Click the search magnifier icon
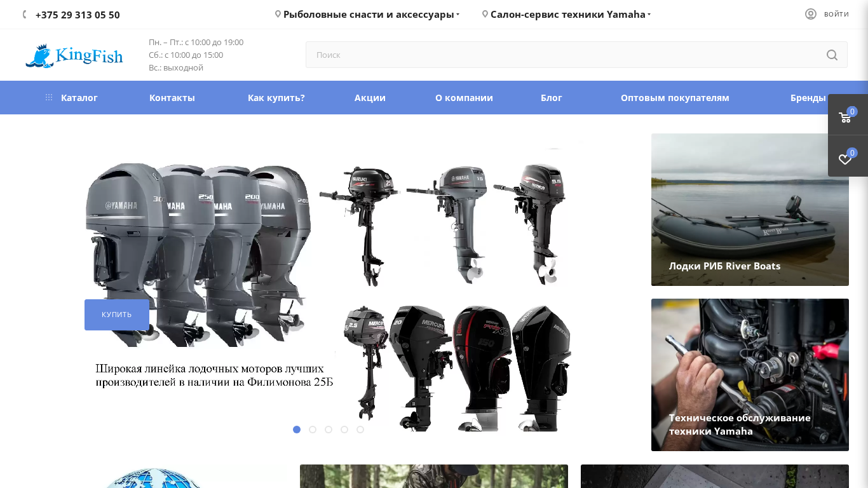The image size is (868, 488). [832, 55]
